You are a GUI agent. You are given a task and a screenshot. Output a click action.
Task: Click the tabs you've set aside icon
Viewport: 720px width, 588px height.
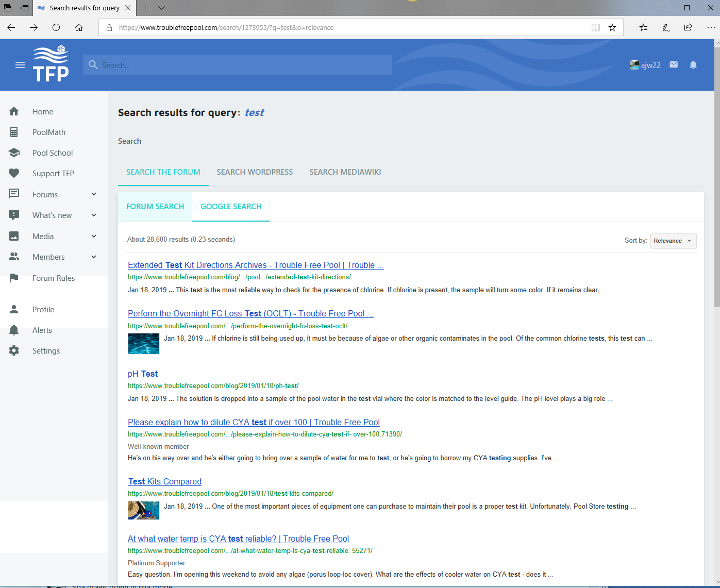point(8,8)
